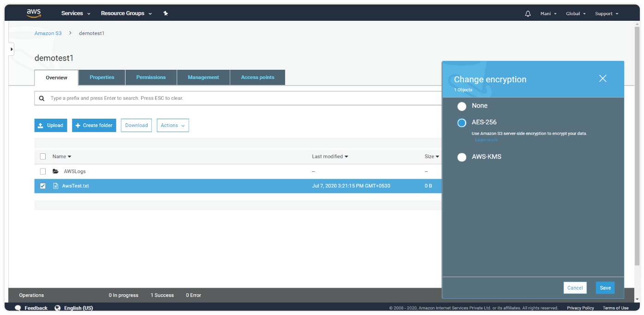Click the 0 Error status

point(193,295)
